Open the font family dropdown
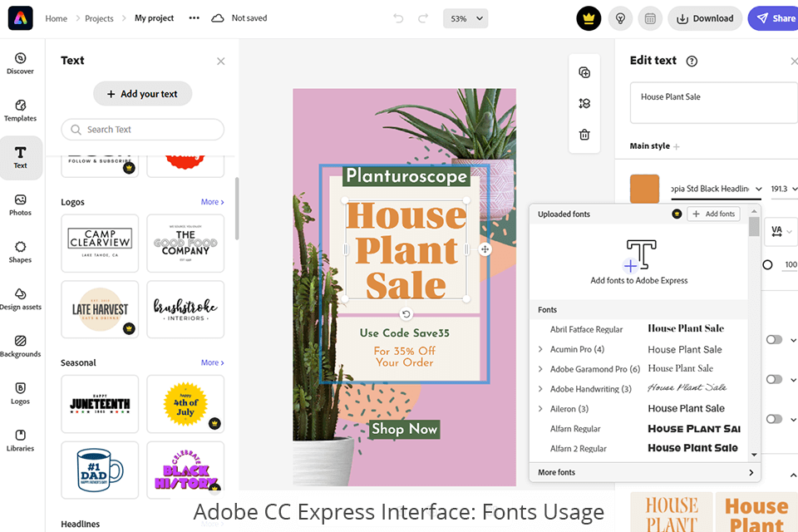Screen dimensions: 798x532 click(716, 189)
